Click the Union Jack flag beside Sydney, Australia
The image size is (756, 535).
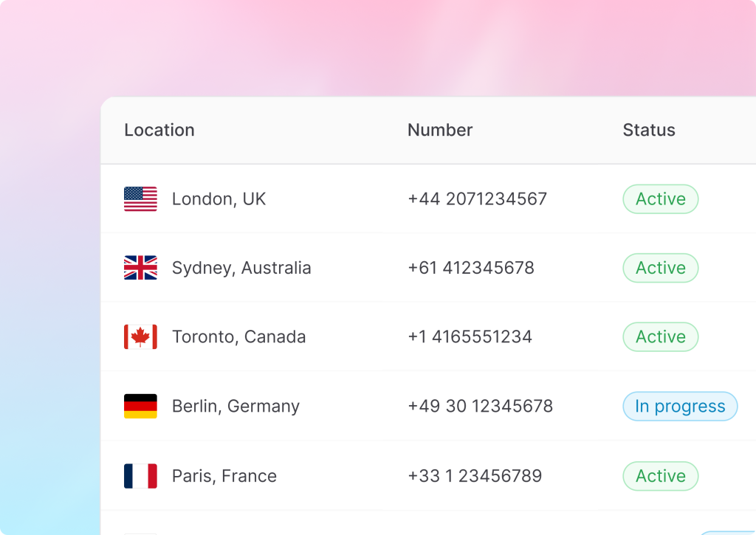click(x=140, y=268)
